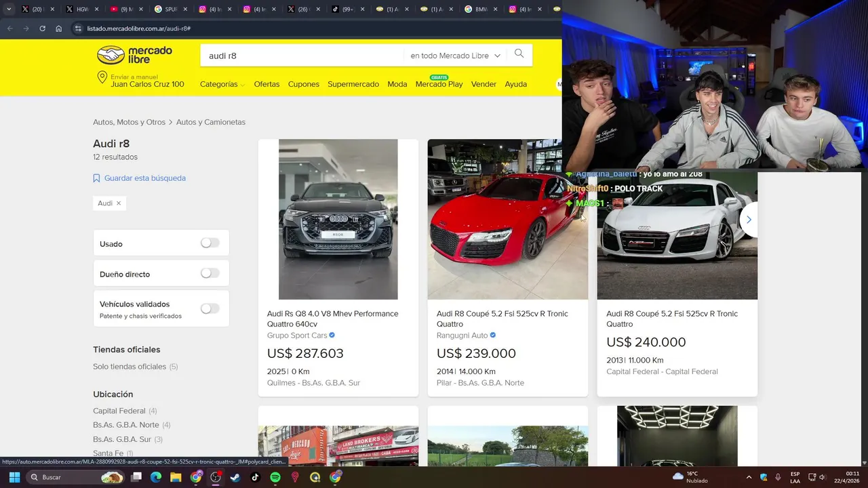Click the 'Autos y Camionetas' breadcrumb
The width and height of the screenshot is (868, 488).
[211, 122]
